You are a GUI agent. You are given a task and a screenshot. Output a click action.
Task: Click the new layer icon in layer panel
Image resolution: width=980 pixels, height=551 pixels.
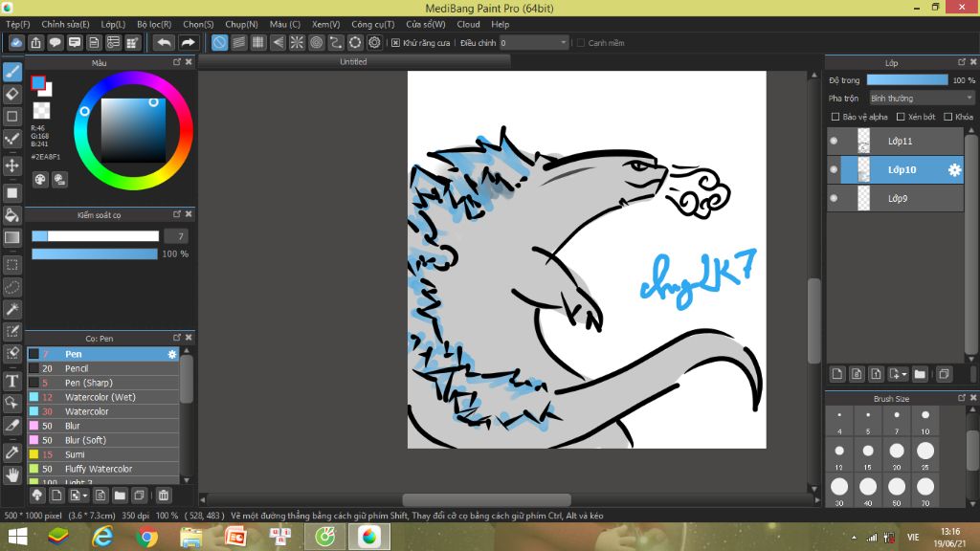point(837,374)
